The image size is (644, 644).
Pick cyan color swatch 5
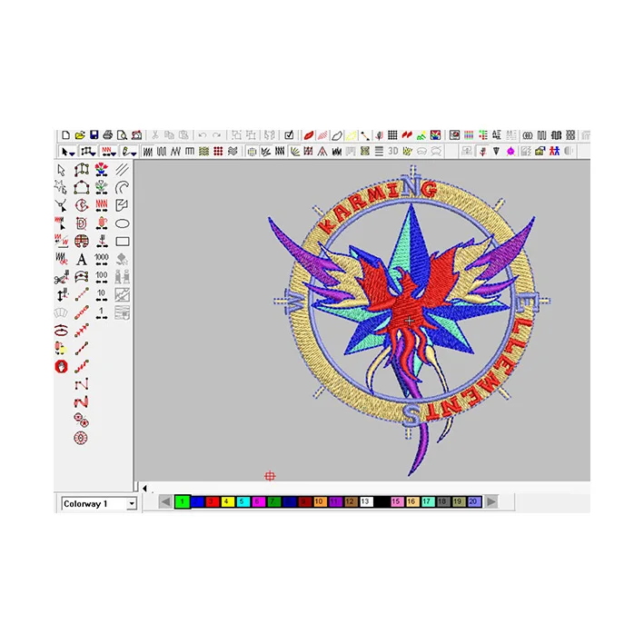pos(243,501)
